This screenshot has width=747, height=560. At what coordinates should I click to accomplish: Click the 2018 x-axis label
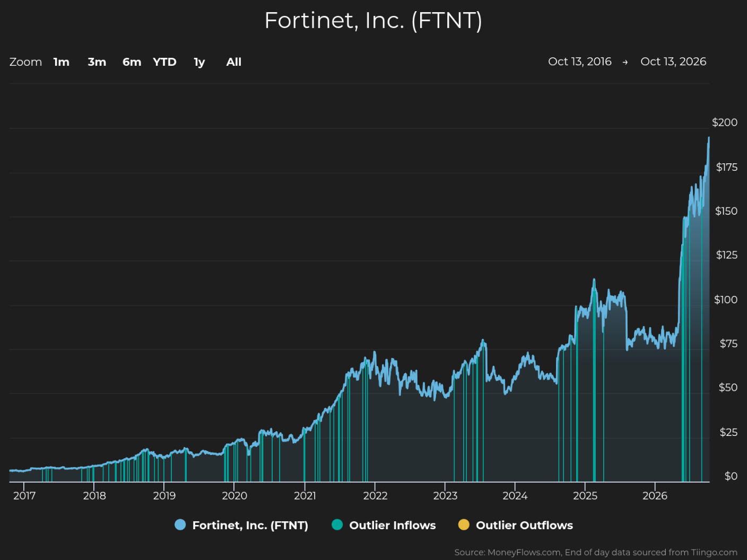point(94,496)
